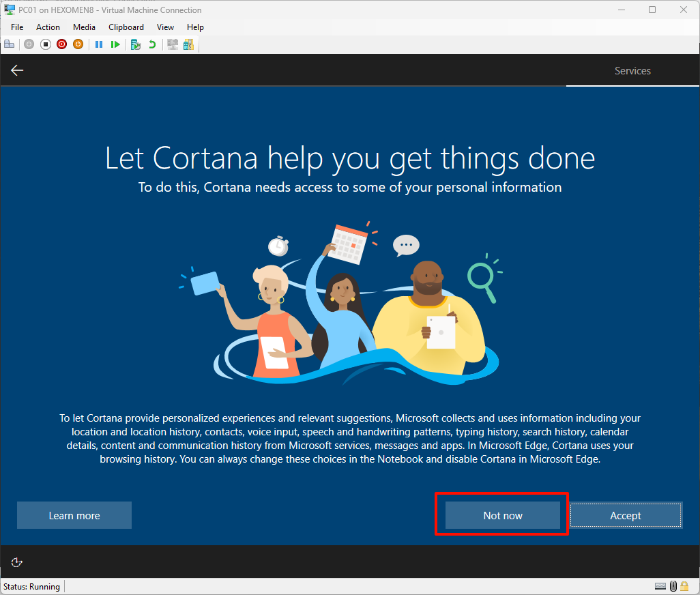Open the Media menu
700x595 pixels.
click(x=84, y=27)
